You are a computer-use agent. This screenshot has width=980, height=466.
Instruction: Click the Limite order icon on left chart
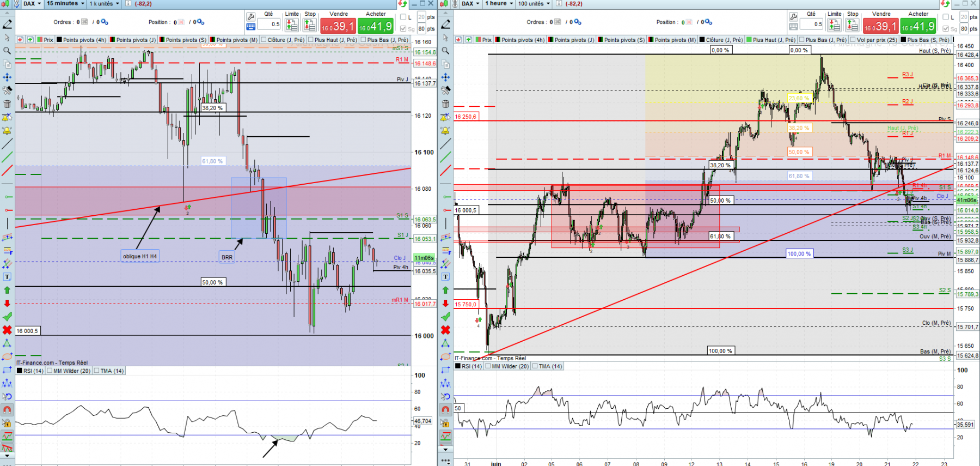click(x=291, y=25)
